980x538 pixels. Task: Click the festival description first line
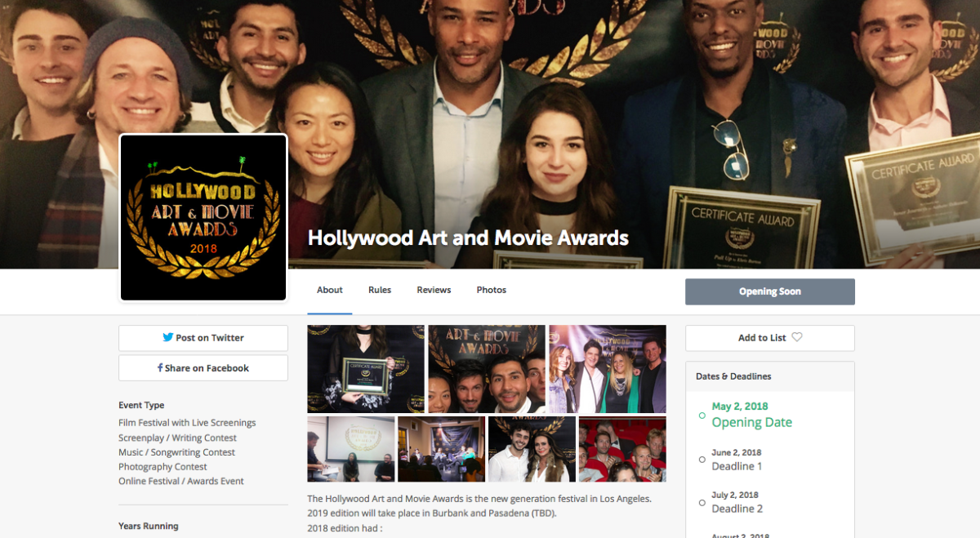coord(479,499)
